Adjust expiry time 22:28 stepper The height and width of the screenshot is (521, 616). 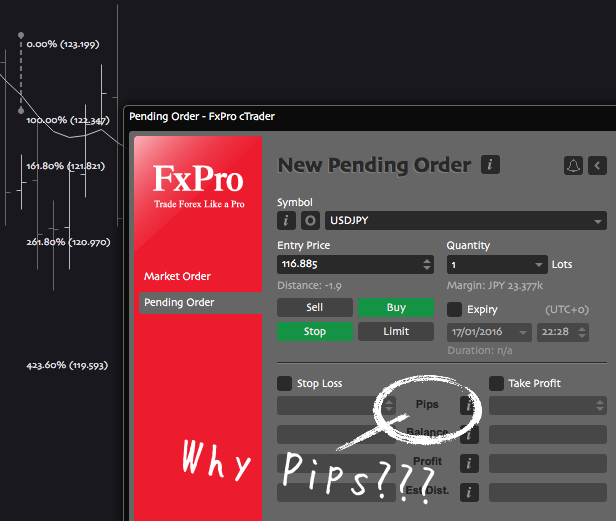click(x=582, y=332)
